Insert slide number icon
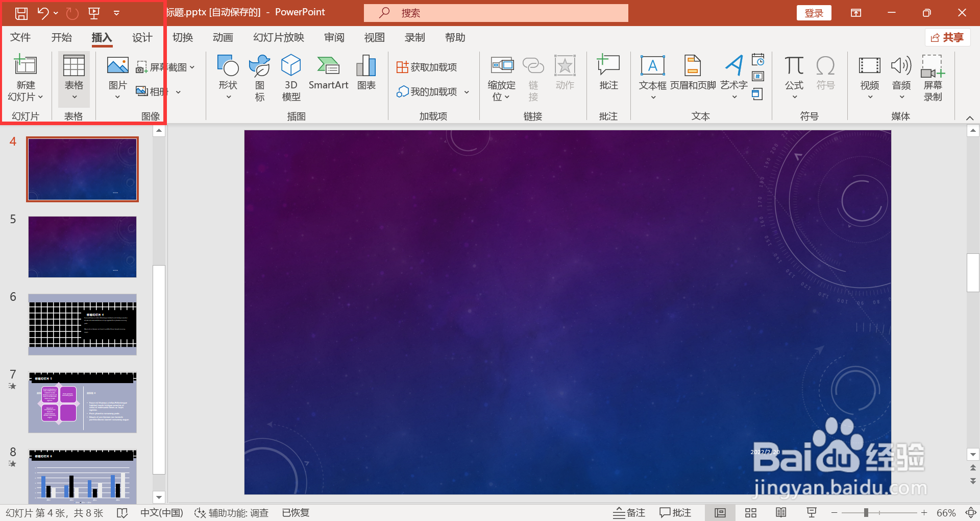The height and width of the screenshot is (521, 980). (x=758, y=77)
